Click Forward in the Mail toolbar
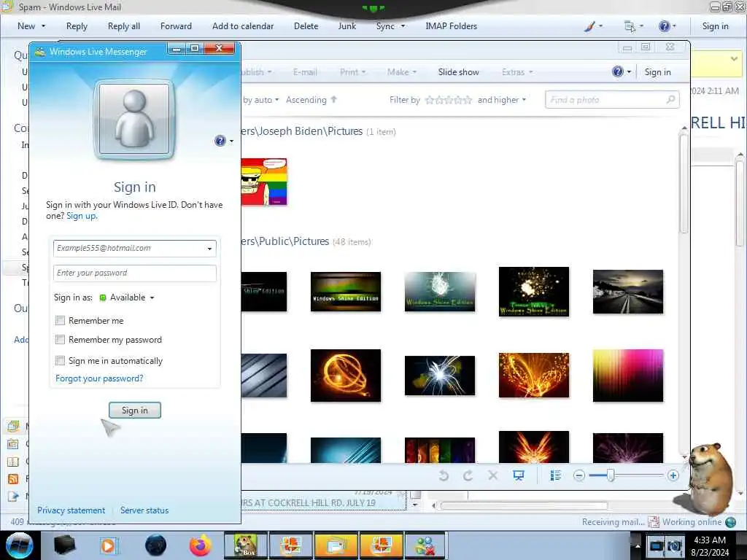Screen dimensions: 747x560 176,26
